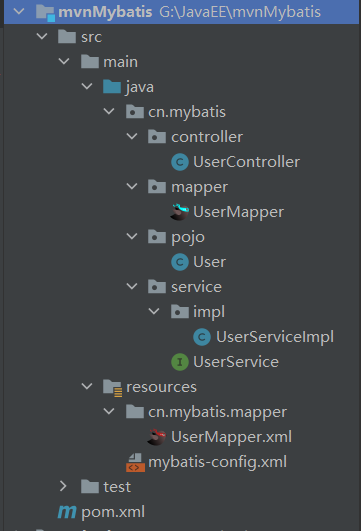Select the pom.xml file

point(113,512)
